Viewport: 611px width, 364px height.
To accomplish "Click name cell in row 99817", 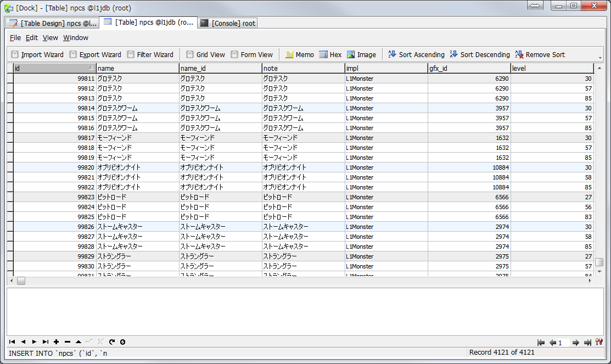I will (138, 138).
